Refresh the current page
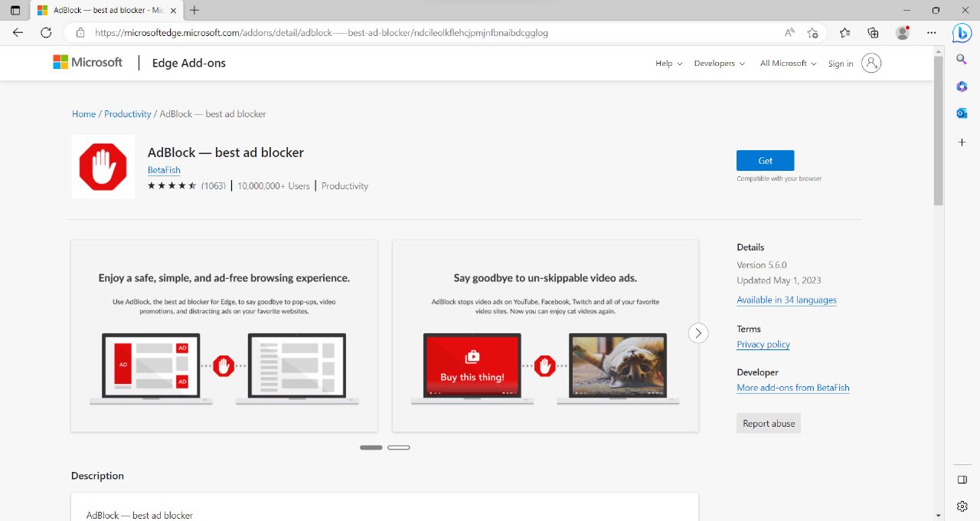 [45, 32]
